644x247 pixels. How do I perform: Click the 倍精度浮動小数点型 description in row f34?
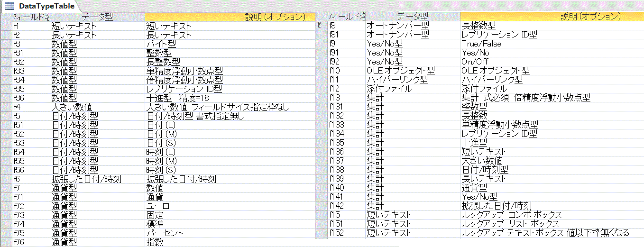click(230, 80)
